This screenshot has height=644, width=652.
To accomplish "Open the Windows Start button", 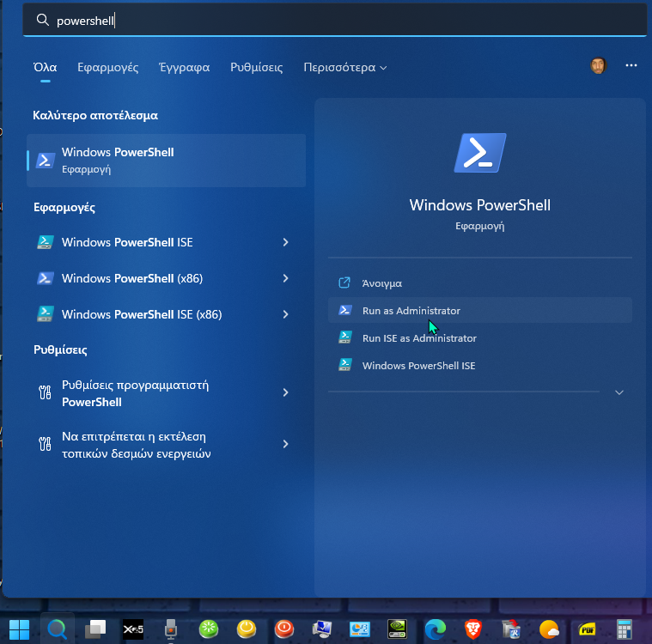I will [19, 629].
